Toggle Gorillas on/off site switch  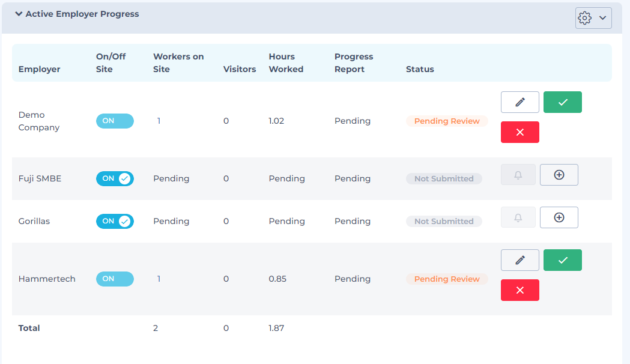click(115, 221)
